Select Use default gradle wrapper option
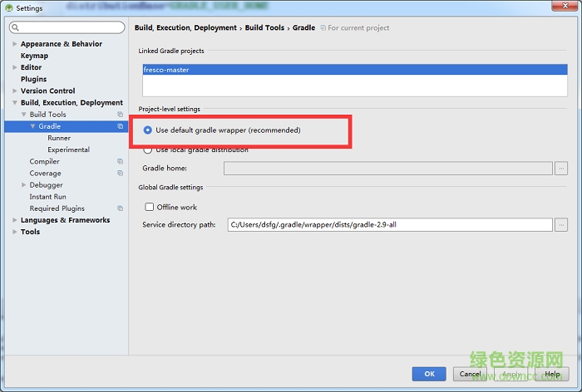 point(148,130)
